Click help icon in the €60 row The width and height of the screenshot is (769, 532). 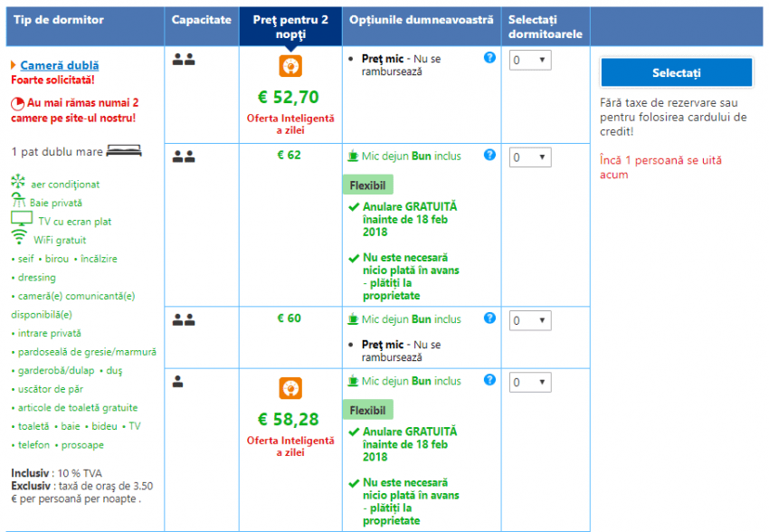tap(489, 318)
